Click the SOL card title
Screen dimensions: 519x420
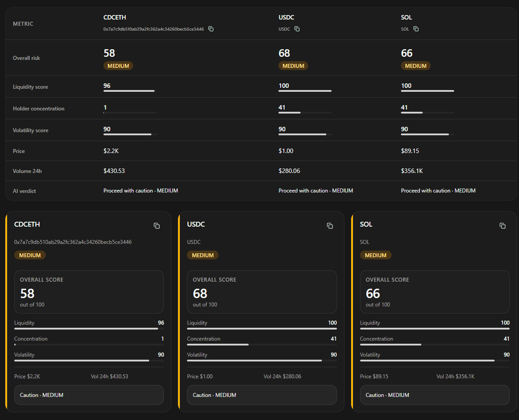[366, 224]
